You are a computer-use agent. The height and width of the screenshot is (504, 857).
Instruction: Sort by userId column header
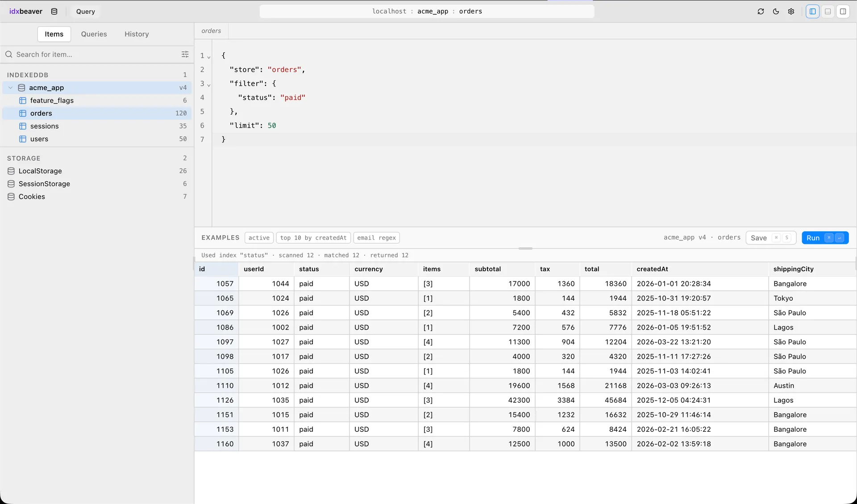pyautogui.click(x=266, y=269)
